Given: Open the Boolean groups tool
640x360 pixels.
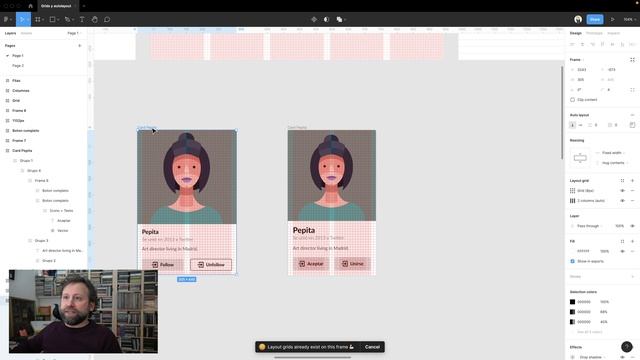Looking at the screenshot, I should point(339,19).
